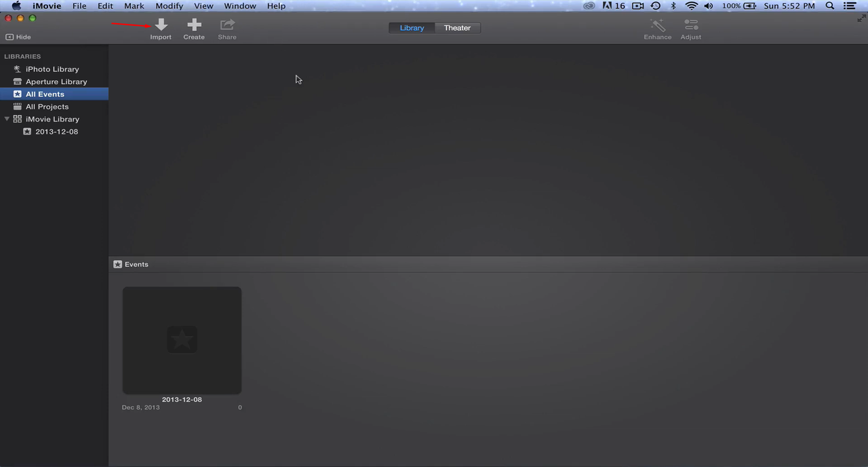Click the iPhoto Library palm icon
The image size is (868, 467).
18,69
